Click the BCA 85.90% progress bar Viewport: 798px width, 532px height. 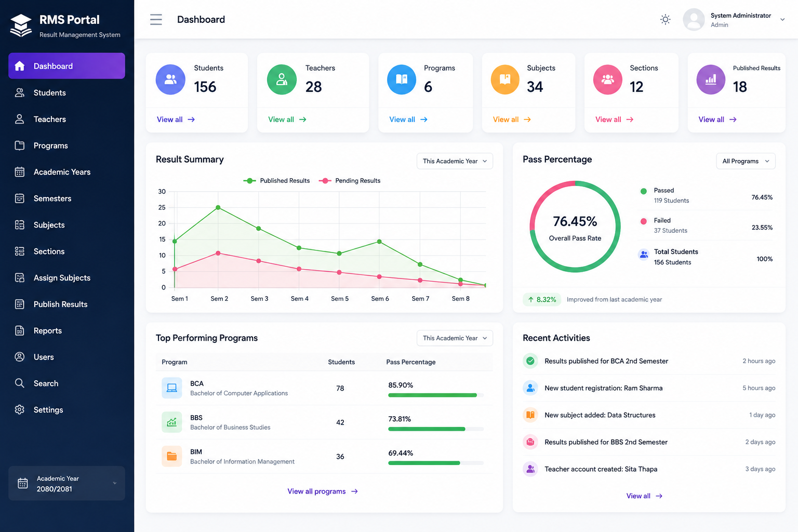tap(436, 395)
